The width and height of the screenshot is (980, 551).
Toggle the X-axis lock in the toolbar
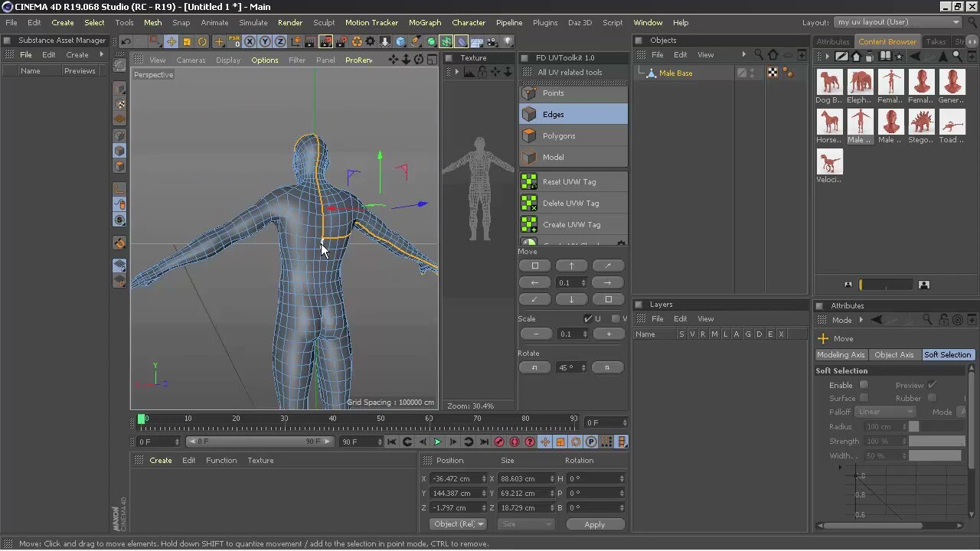(x=250, y=41)
